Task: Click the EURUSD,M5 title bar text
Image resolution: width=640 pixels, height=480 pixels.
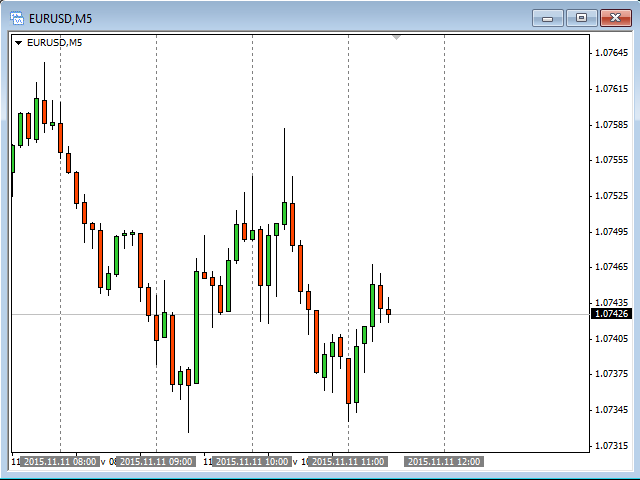Action: click(x=61, y=17)
